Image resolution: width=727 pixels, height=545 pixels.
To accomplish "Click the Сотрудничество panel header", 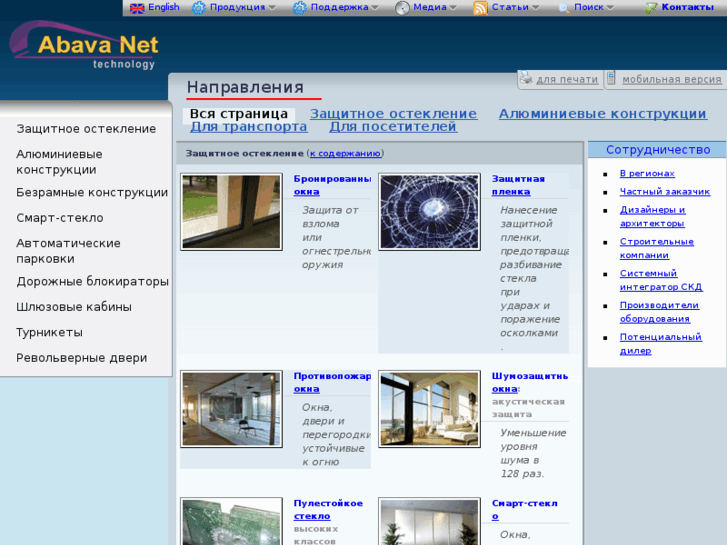I will click(657, 150).
